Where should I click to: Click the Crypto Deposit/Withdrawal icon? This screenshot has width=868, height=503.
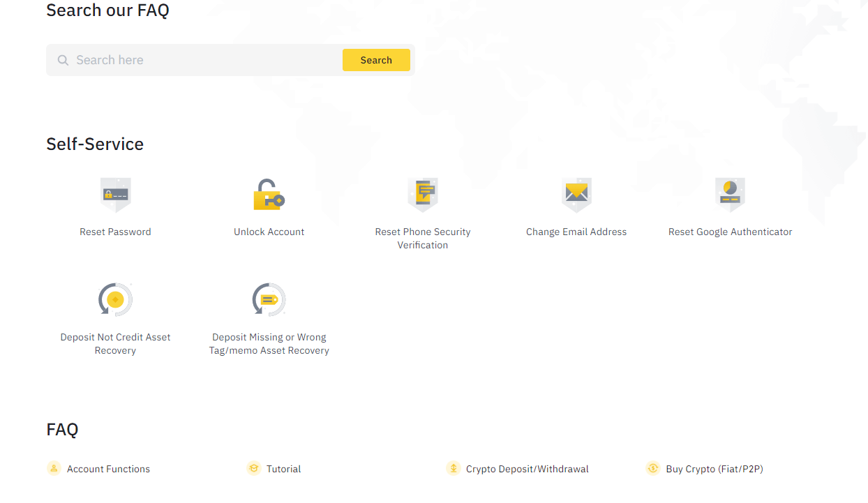tap(454, 469)
